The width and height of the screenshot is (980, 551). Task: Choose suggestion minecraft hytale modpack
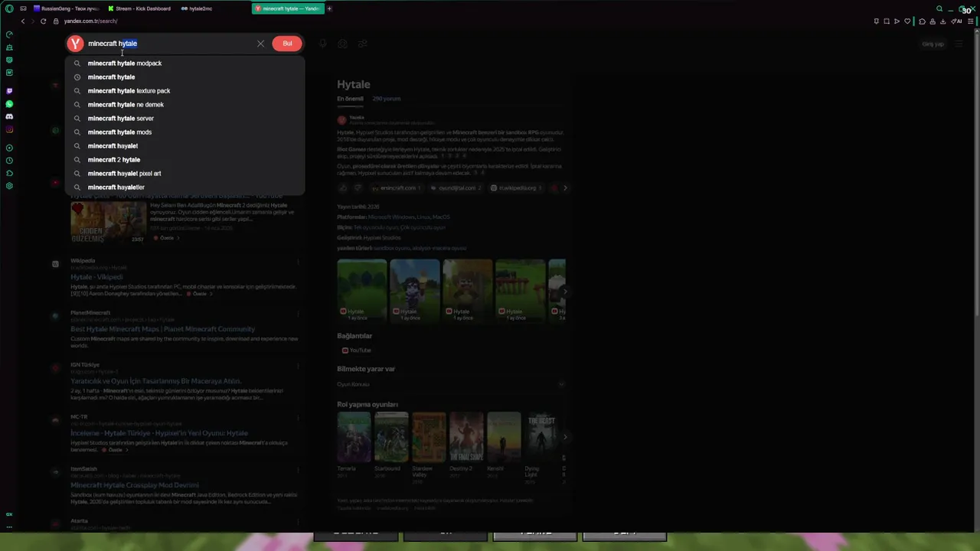coord(184,64)
